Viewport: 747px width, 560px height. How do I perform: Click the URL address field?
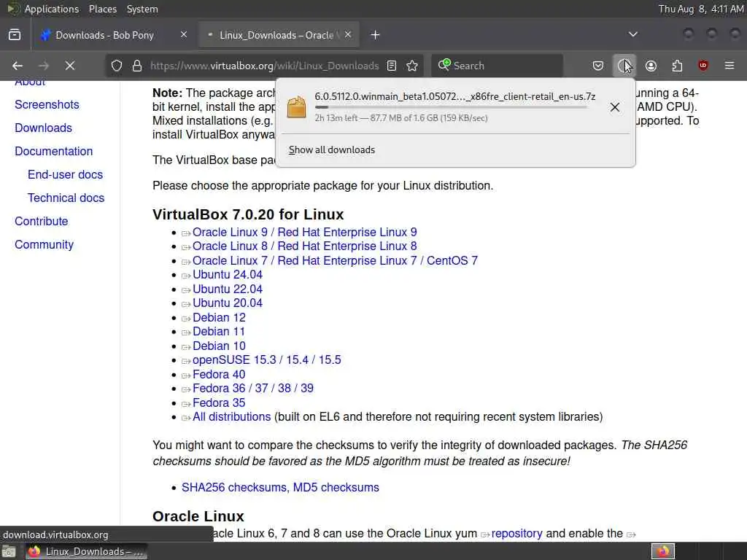click(x=264, y=66)
